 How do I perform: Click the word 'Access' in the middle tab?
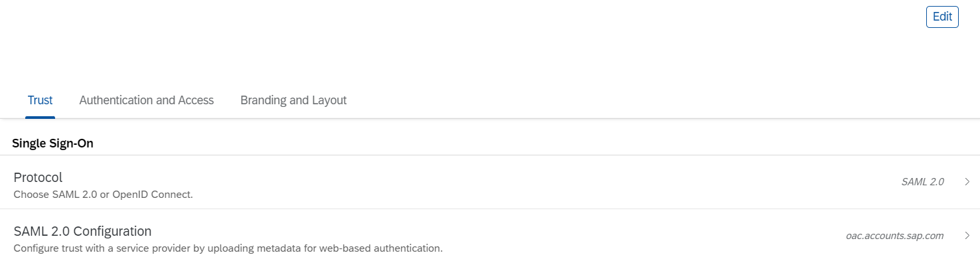point(196,100)
